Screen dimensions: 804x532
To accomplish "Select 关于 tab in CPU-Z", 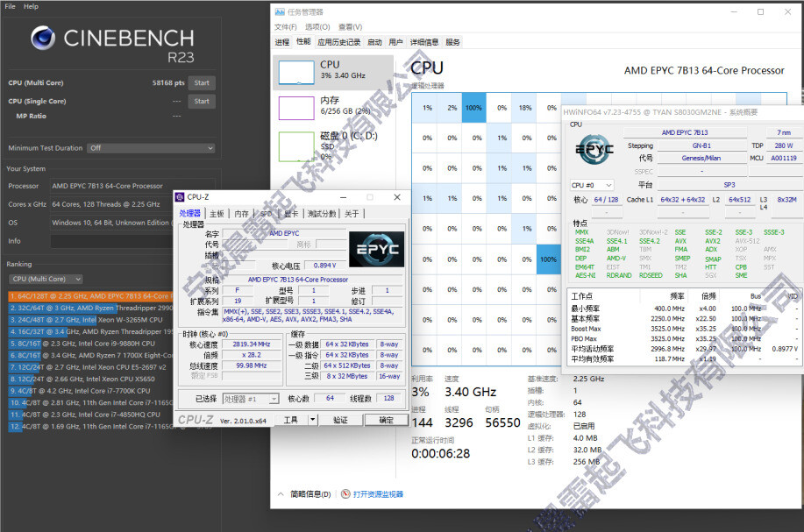I will 352,214.
